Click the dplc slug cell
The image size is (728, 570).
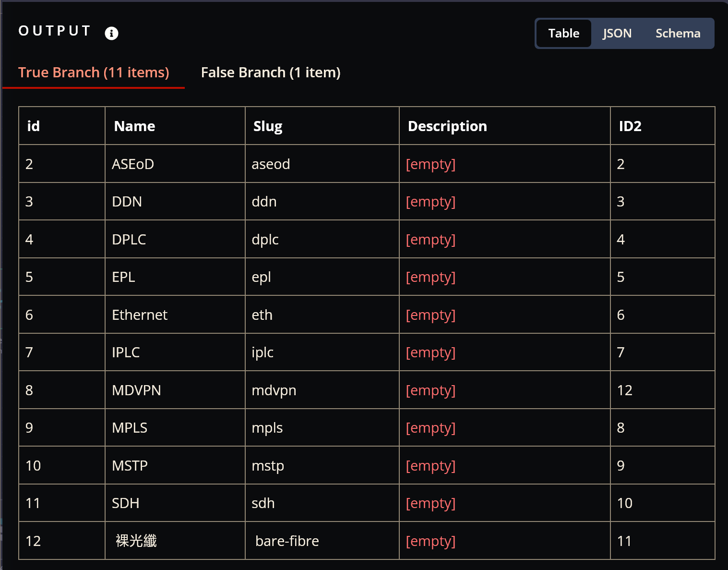click(x=322, y=239)
